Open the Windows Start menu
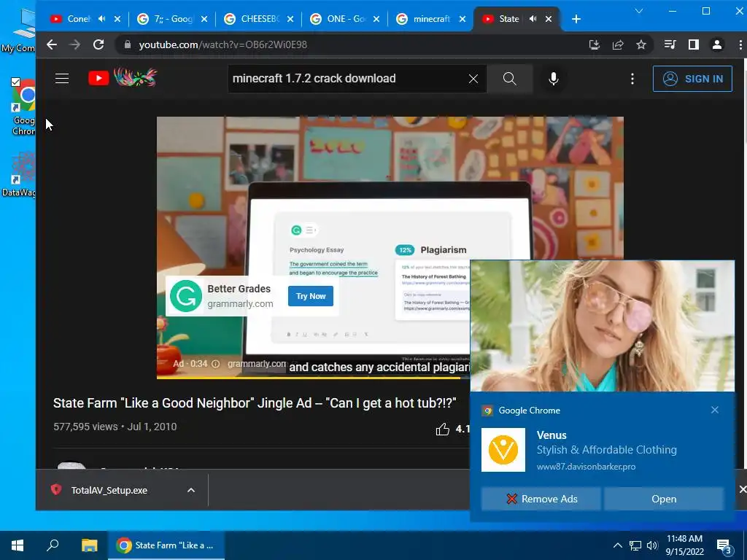Viewport: 747px width, 560px height. tap(18, 545)
